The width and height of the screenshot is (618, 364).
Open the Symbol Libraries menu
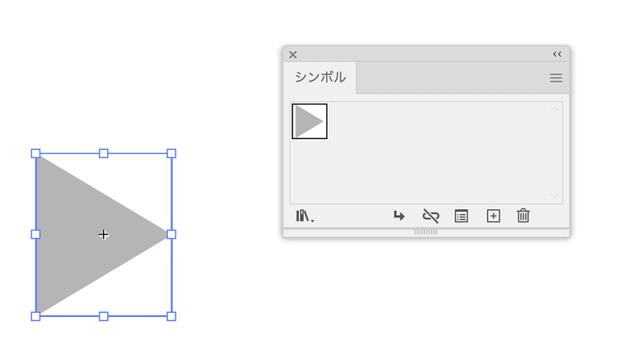pos(304,216)
